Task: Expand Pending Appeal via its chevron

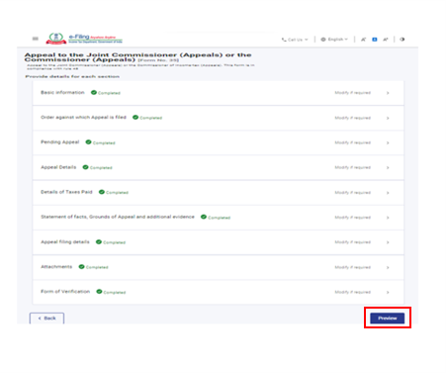Action: pyautogui.click(x=388, y=143)
